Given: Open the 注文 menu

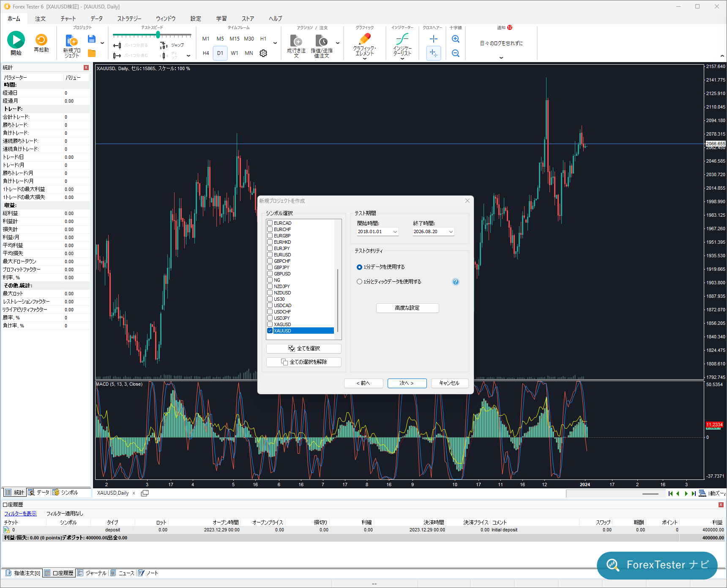Looking at the screenshot, I should (x=41, y=19).
